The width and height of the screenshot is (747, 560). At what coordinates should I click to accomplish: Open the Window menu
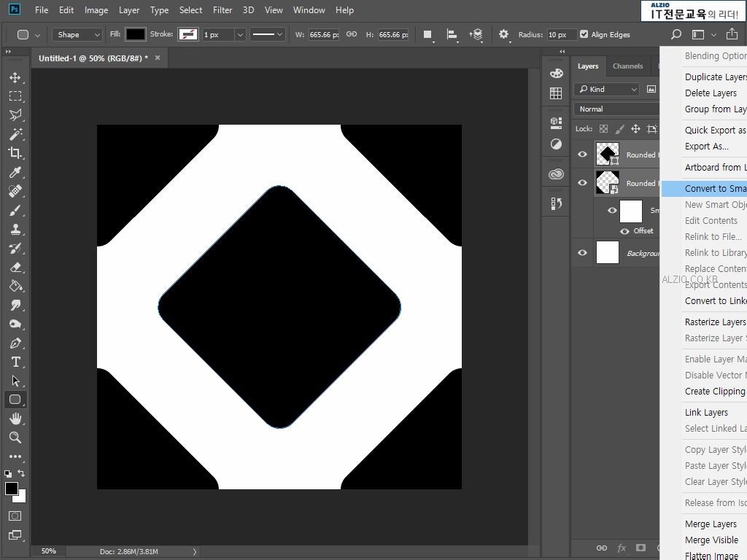coord(309,10)
